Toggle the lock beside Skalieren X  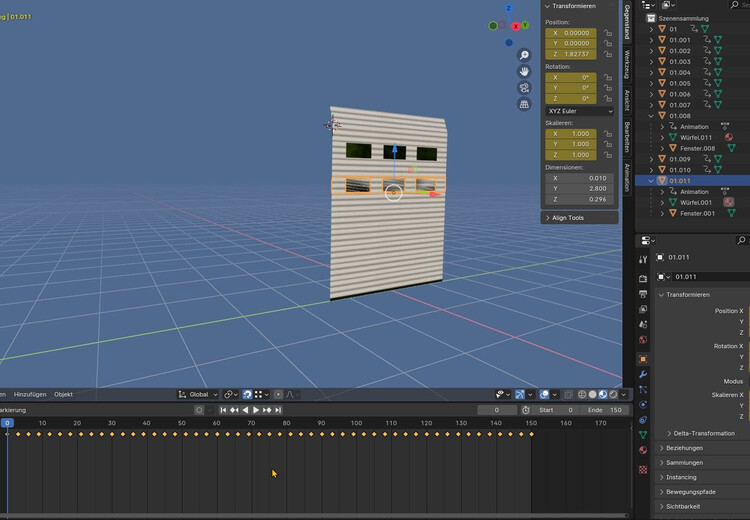608,134
